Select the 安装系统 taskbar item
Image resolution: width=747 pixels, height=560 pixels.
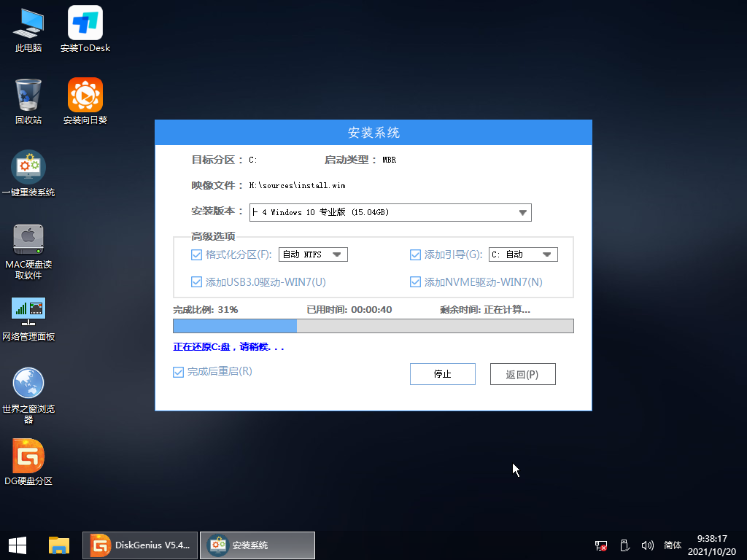point(257,545)
